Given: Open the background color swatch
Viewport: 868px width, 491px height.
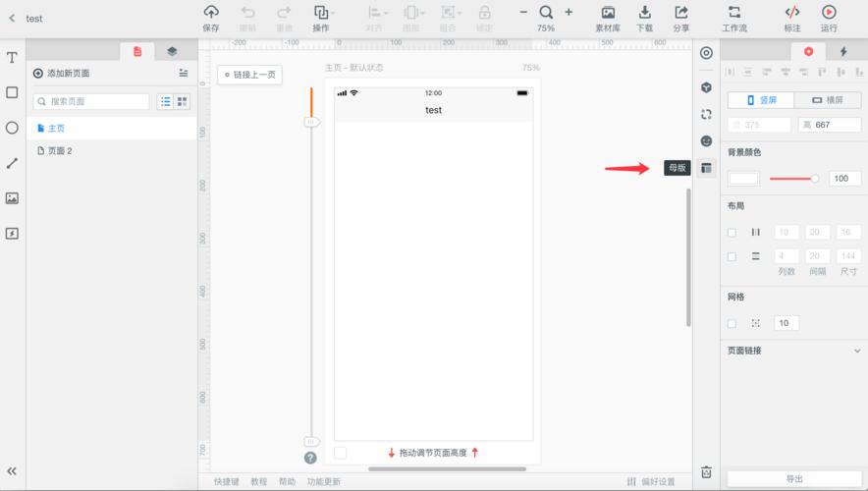Looking at the screenshot, I should (743, 179).
